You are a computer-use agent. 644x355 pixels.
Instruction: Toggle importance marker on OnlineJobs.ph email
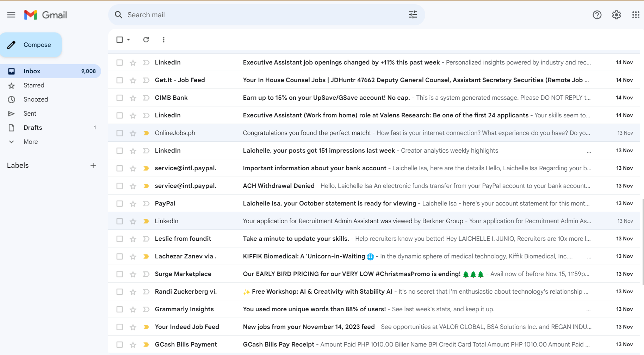[146, 133]
